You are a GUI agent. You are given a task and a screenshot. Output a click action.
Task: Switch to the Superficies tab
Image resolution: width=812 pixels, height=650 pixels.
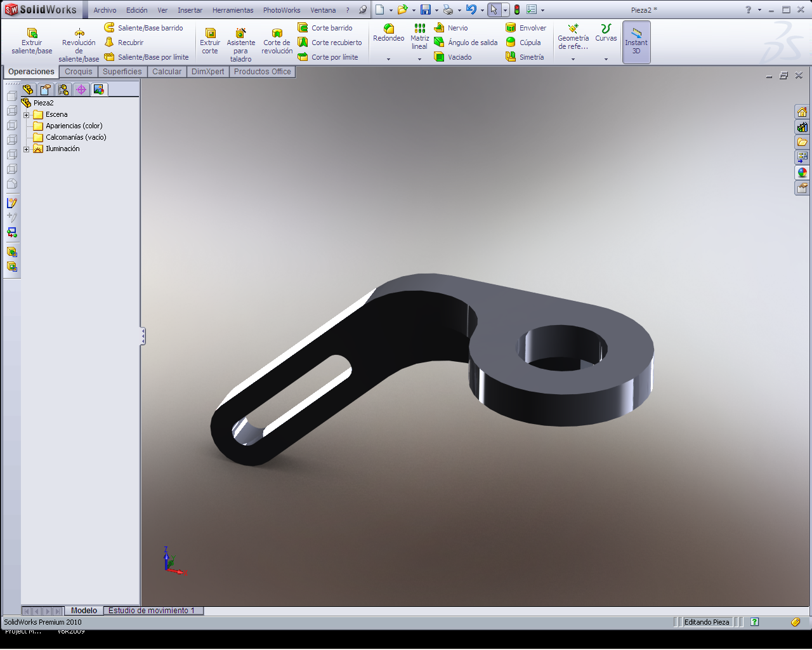coord(122,72)
